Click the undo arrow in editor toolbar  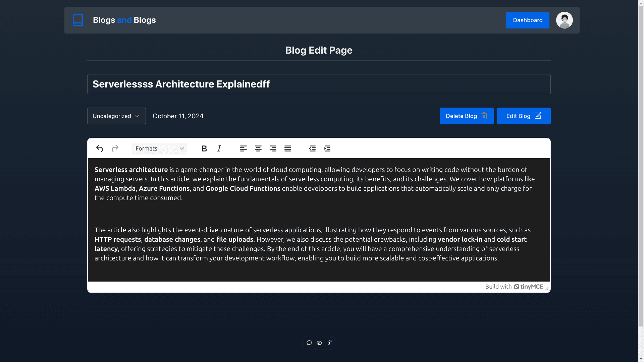tap(100, 148)
